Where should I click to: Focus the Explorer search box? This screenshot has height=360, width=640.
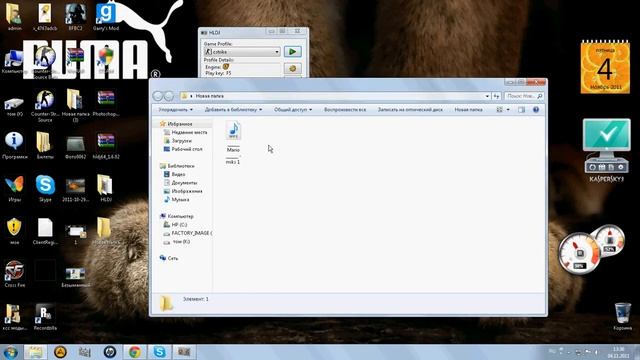(x=524, y=96)
